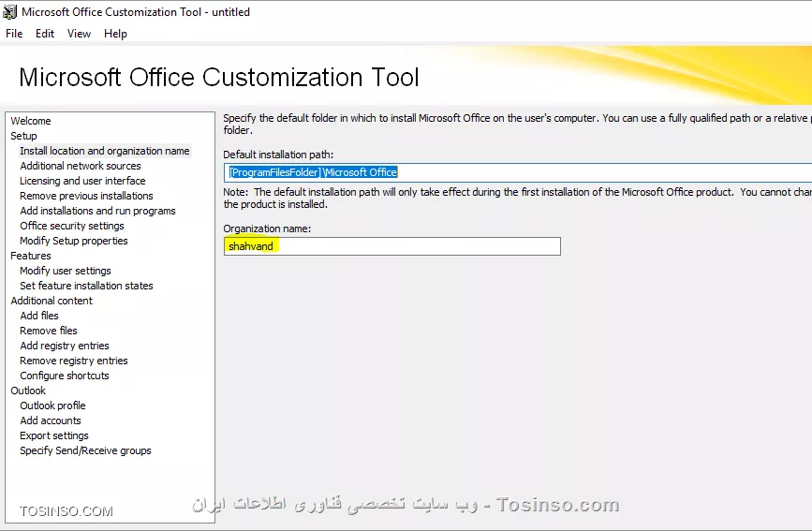Open Licensing and user interface page
Screen dimensions: 812x531
82,181
